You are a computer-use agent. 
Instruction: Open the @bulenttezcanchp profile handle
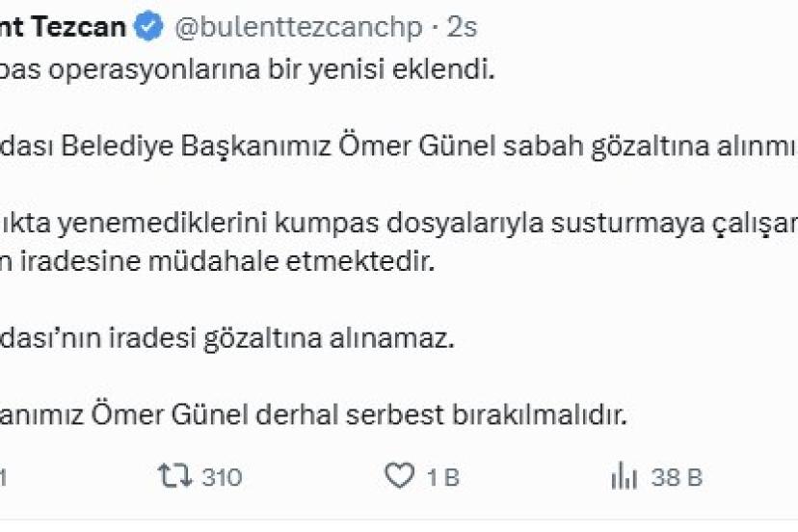pyautogui.click(x=297, y=27)
